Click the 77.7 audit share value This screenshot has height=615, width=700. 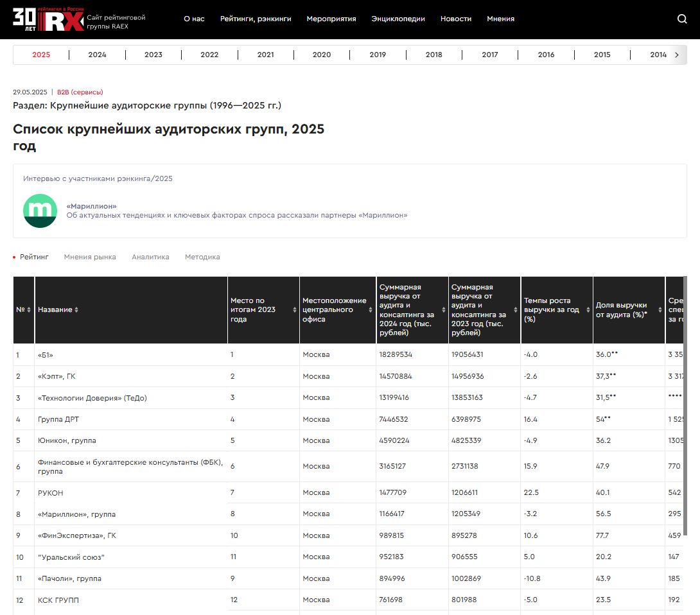[x=602, y=535]
